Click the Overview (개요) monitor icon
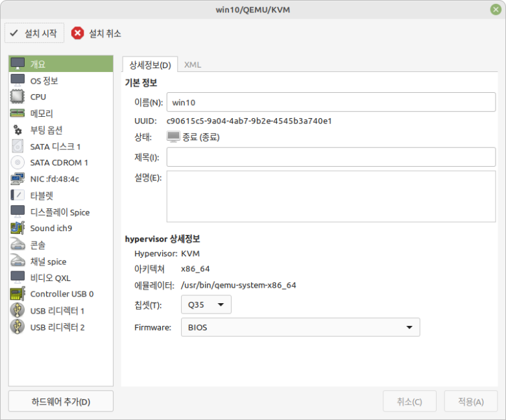Image resolution: width=506 pixels, height=420 pixels. pyautogui.click(x=18, y=64)
